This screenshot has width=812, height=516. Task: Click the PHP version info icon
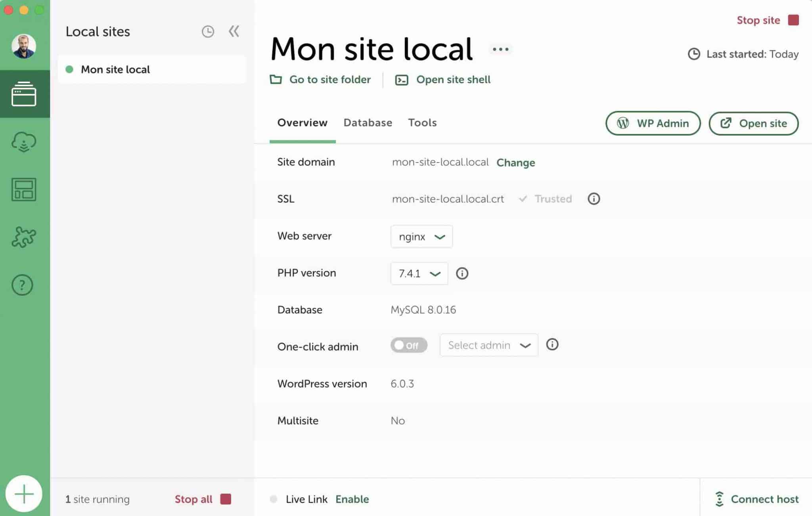(462, 273)
